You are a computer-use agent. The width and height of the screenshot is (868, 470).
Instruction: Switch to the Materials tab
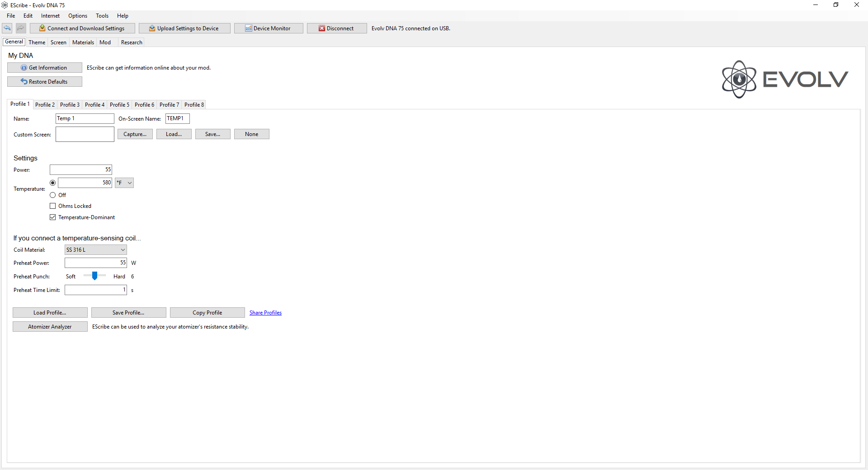[x=83, y=42]
